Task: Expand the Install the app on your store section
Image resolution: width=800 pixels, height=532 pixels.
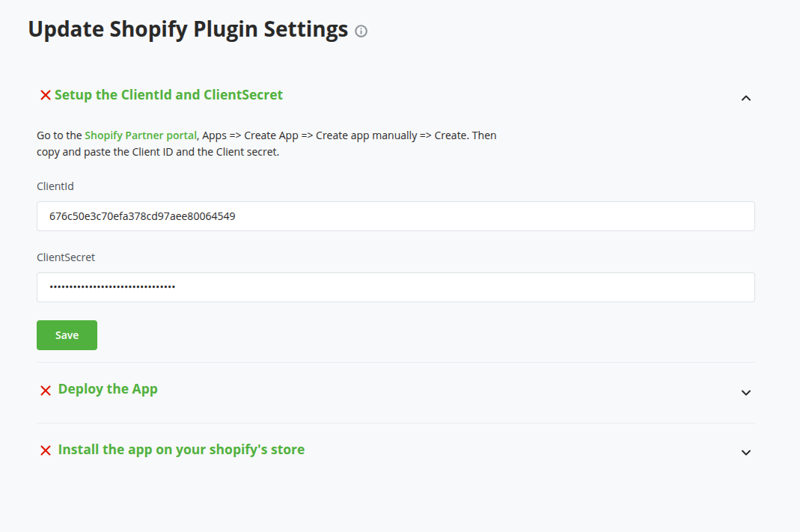Action: (x=745, y=453)
